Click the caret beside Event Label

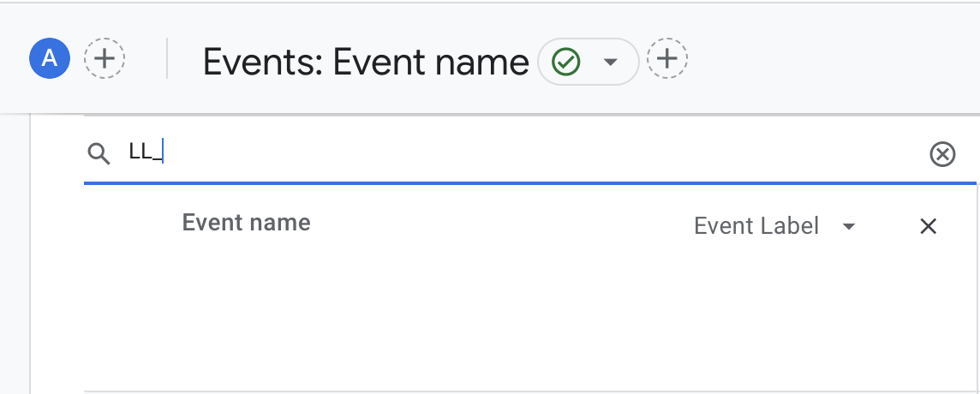pyautogui.click(x=849, y=226)
